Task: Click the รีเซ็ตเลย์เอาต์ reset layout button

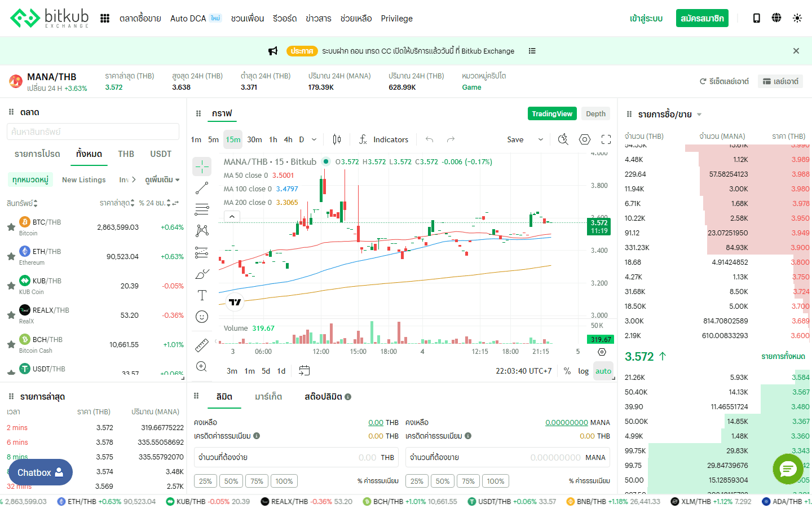Action: coord(724,81)
